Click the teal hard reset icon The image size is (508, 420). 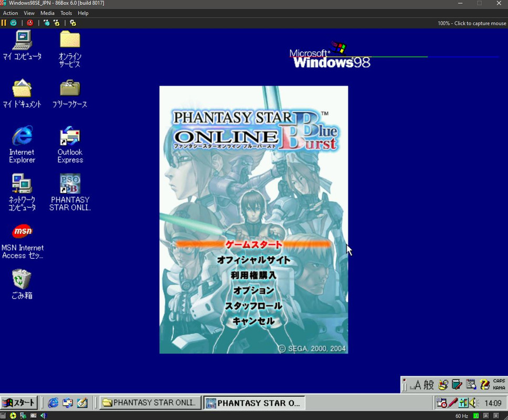[13, 23]
